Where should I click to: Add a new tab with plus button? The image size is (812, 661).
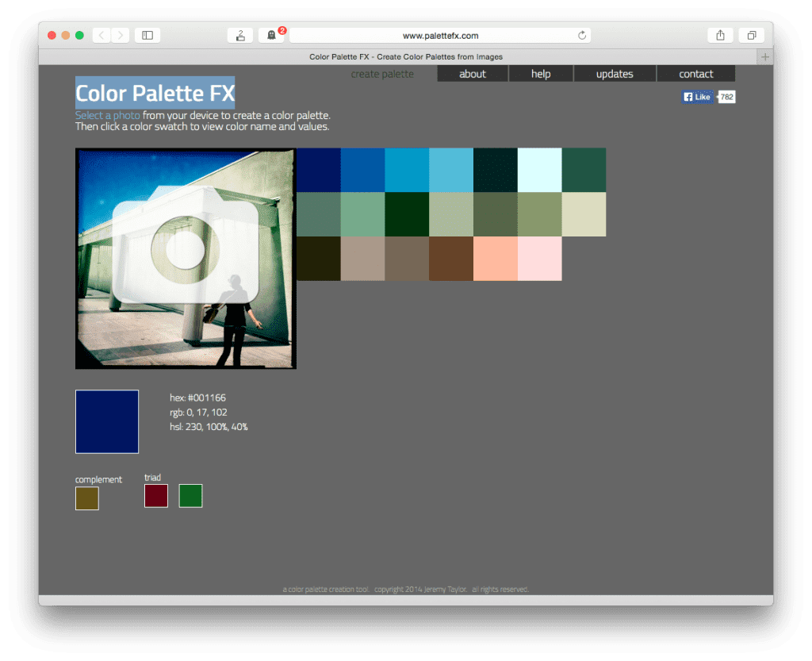765,57
